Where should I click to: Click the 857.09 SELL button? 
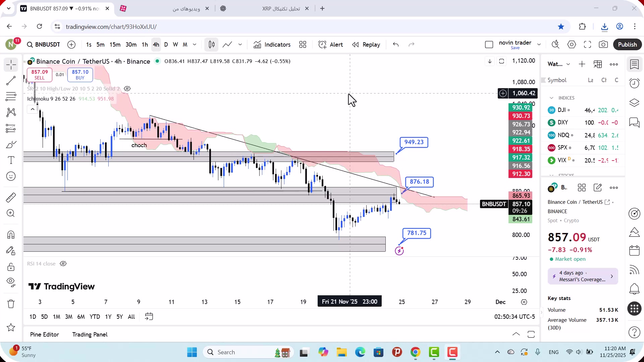click(x=40, y=75)
